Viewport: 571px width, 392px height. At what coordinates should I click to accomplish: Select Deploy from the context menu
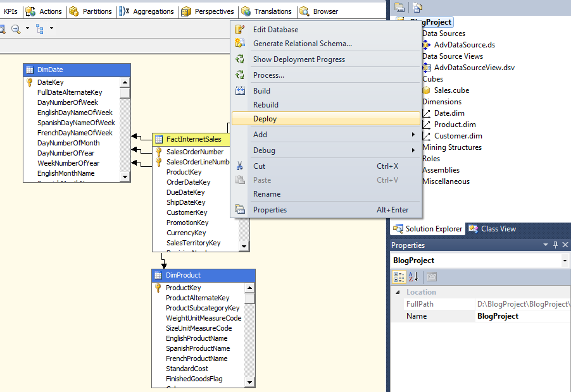click(x=325, y=118)
